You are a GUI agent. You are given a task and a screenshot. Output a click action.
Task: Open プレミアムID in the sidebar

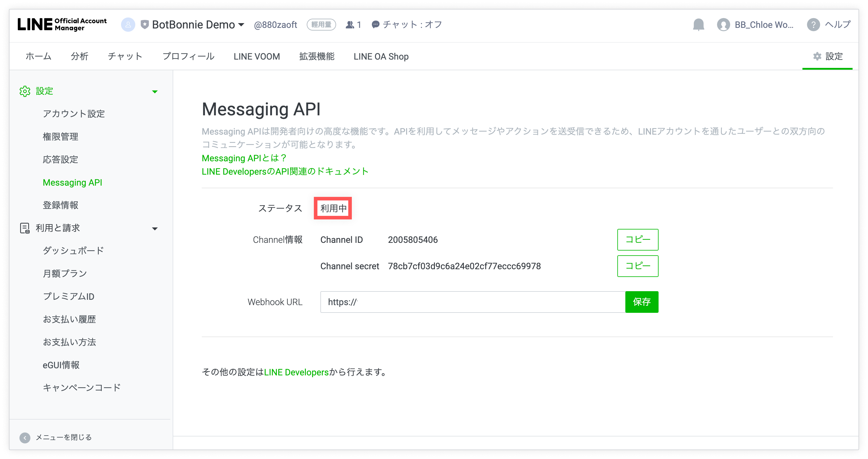tap(69, 296)
